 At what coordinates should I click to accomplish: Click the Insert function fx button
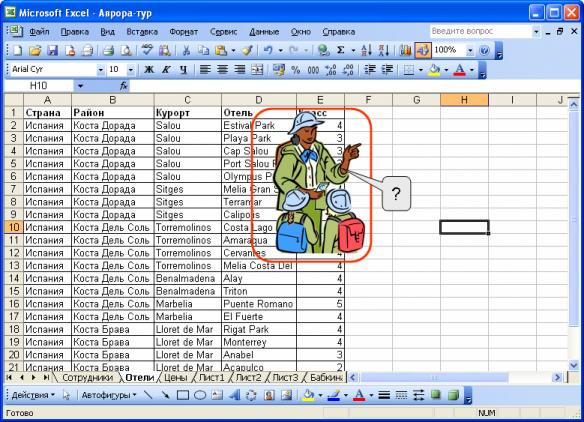tap(124, 86)
